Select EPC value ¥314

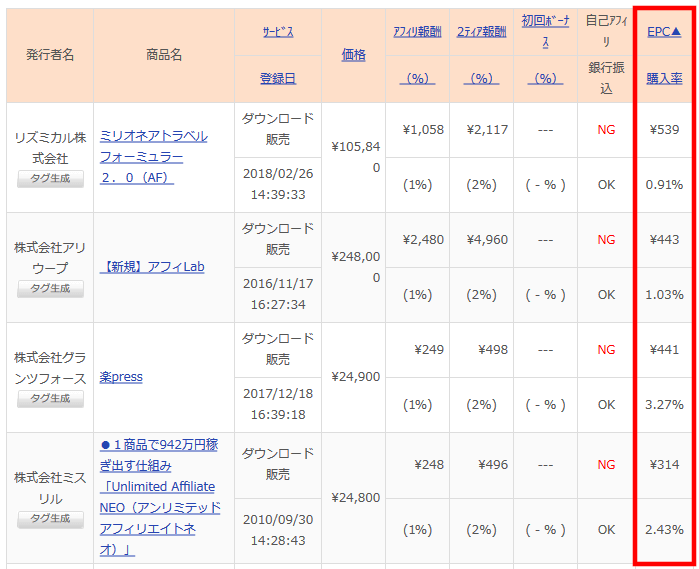pyautogui.click(x=664, y=465)
